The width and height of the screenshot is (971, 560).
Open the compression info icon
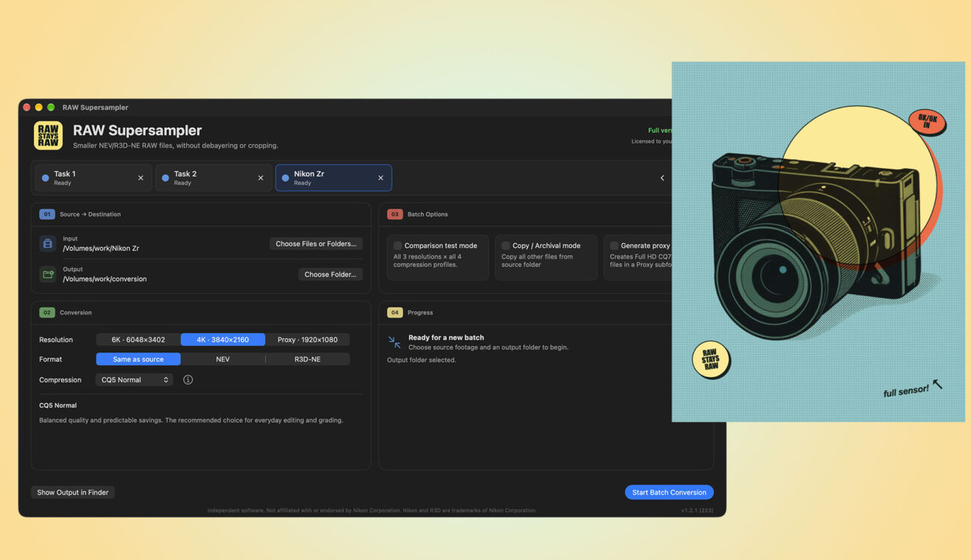point(188,379)
